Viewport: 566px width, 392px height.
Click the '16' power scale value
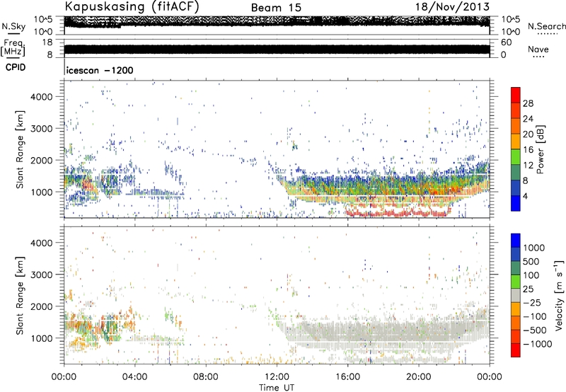[528, 150]
